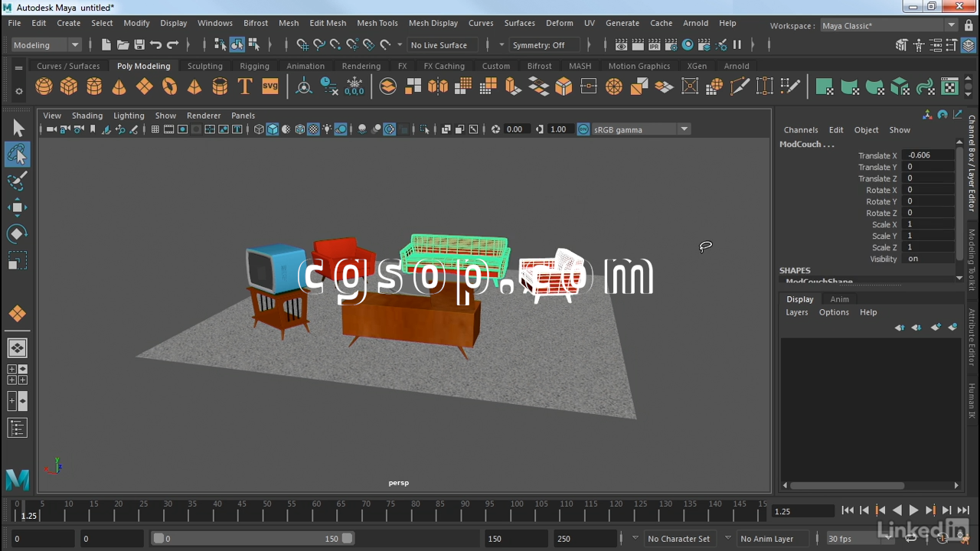980x551 pixels.
Task: Open the viewport Shading menu
Action: (87, 116)
